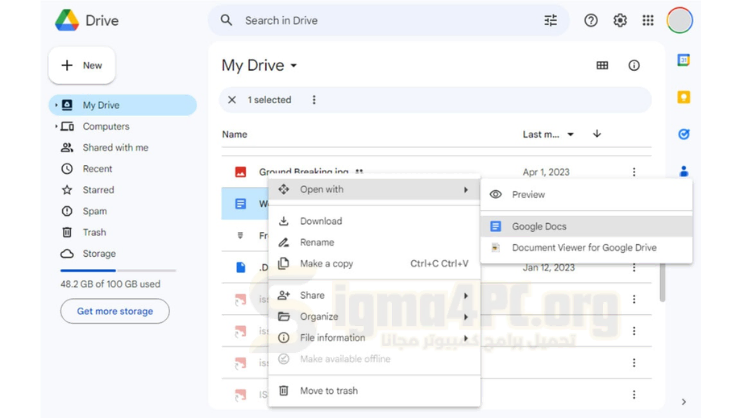Reverse sort direction arrow
Screen dimensions: 743x418
pyautogui.click(x=597, y=134)
